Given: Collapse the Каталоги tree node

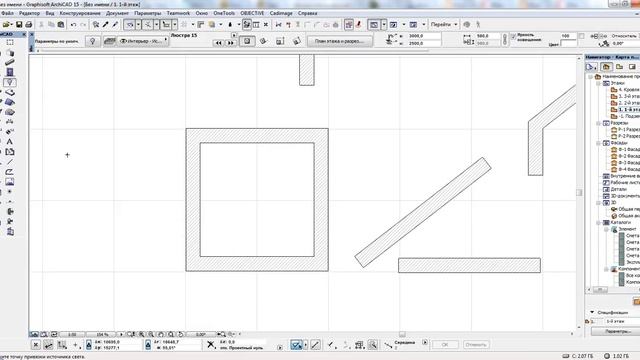Looking at the screenshot, I should [598, 222].
